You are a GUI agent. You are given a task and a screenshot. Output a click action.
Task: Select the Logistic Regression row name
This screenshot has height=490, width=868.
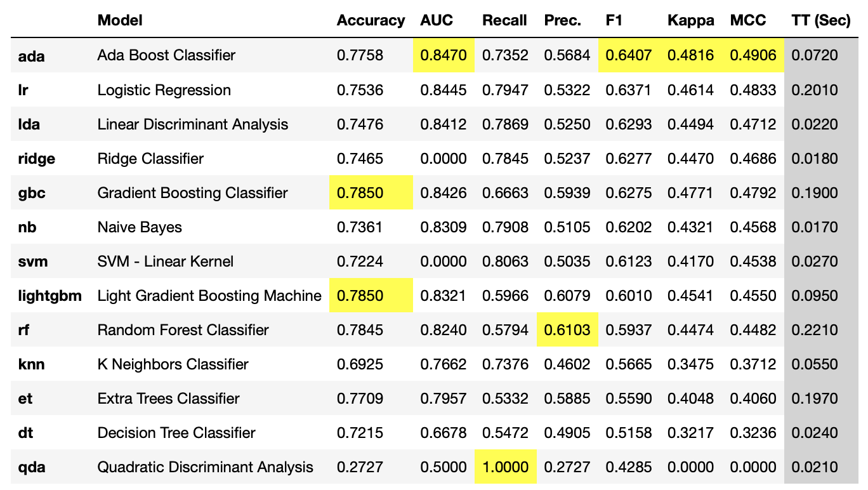164,90
